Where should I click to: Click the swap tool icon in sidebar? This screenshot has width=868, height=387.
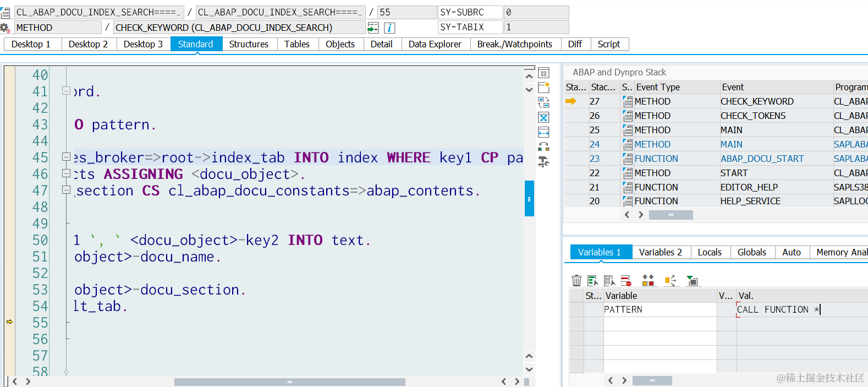(543, 102)
